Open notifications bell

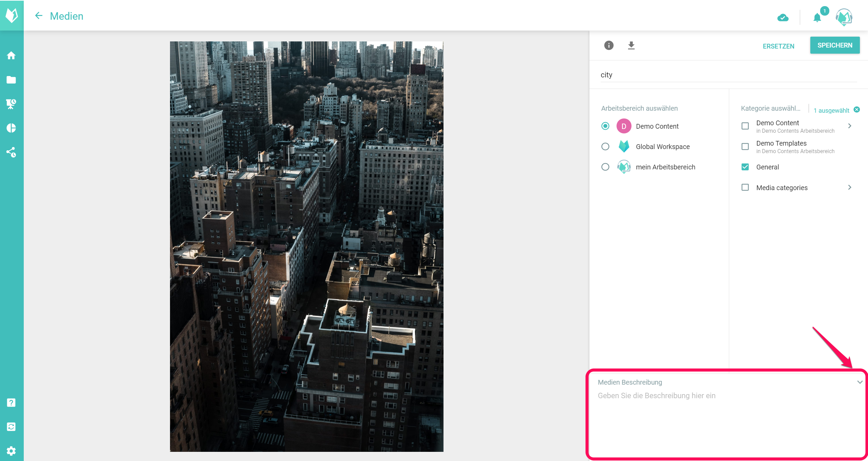[x=817, y=18]
